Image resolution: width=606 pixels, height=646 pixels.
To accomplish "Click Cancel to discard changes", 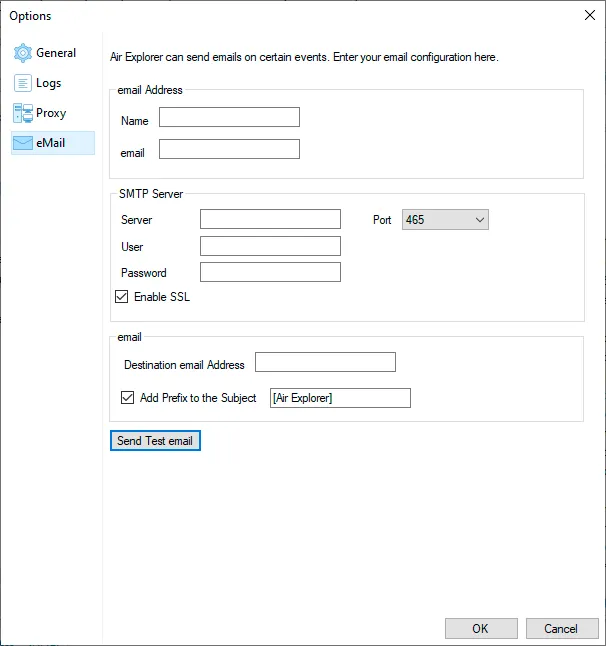I will pyautogui.click(x=562, y=628).
